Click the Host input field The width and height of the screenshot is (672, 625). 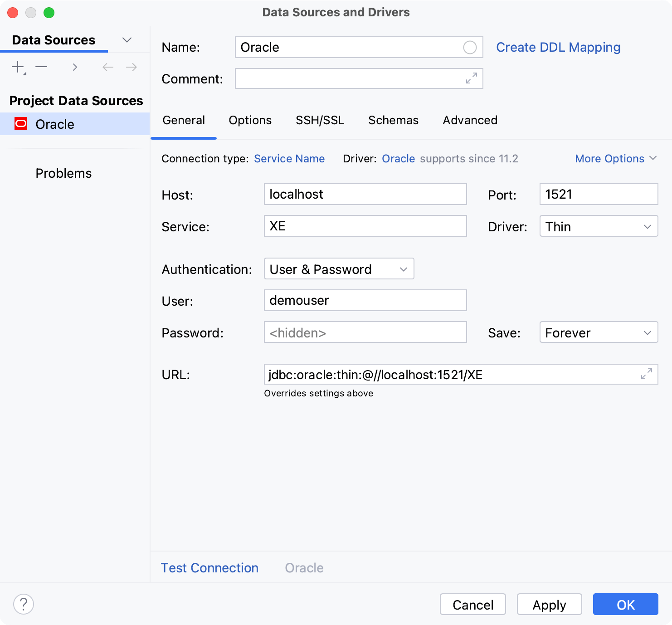[365, 194]
